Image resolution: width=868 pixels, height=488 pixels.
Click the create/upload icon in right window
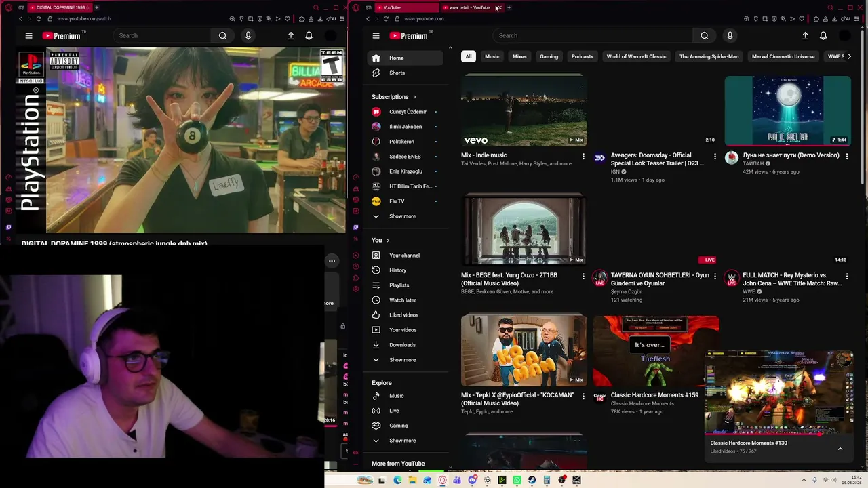[x=805, y=36]
